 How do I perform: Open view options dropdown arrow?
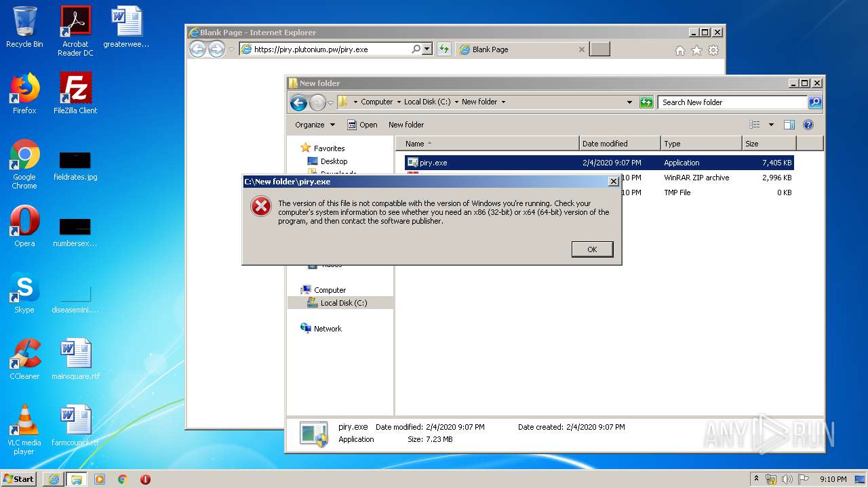coord(771,125)
